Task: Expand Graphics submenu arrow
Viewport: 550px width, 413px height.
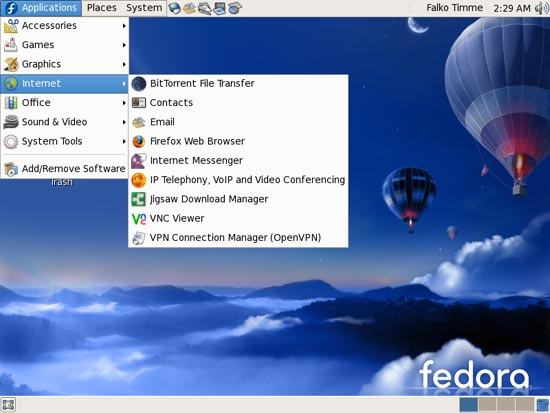Action: point(124,64)
